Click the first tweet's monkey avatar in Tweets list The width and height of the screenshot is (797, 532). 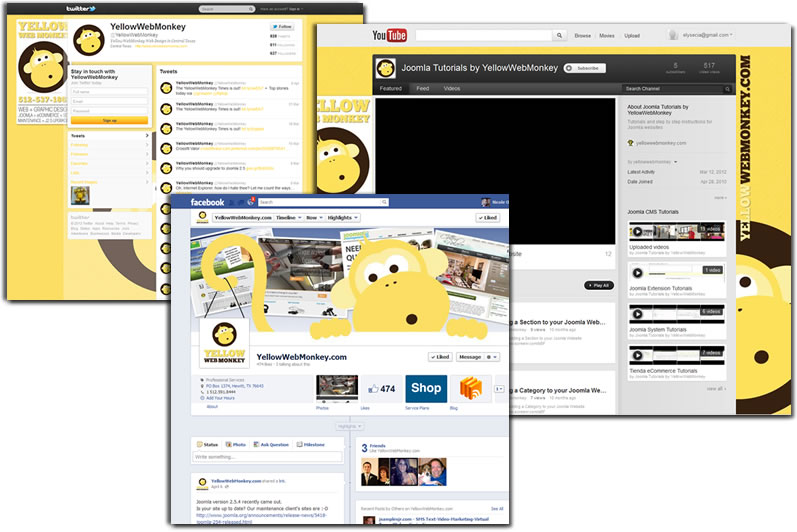pyautogui.click(x=166, y=88)
